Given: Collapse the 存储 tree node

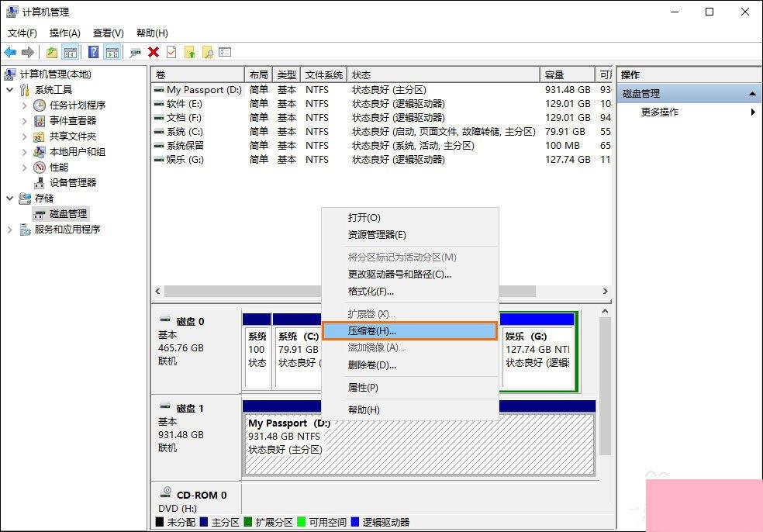Looking at the screenshot, I should click(10, 198).
